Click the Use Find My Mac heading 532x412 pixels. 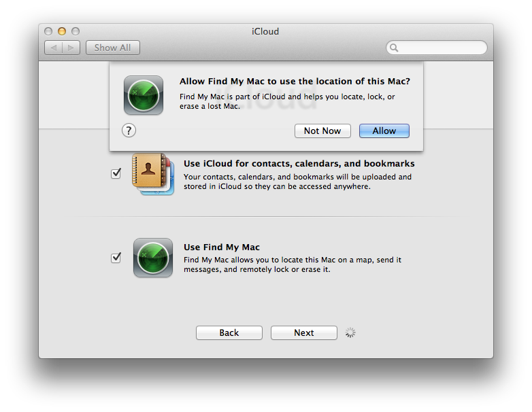coord(222,247)
